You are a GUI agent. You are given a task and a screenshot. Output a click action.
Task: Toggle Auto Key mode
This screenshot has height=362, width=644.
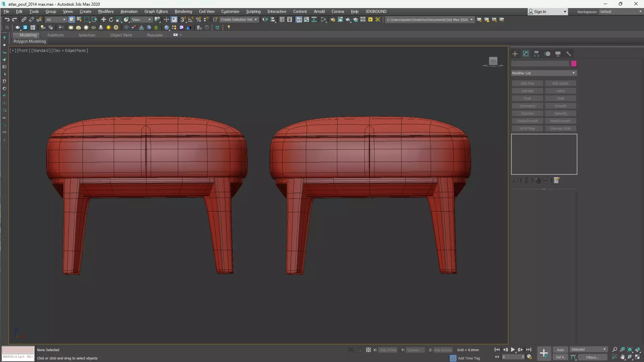pyautogui.click(x=560, y=350)
